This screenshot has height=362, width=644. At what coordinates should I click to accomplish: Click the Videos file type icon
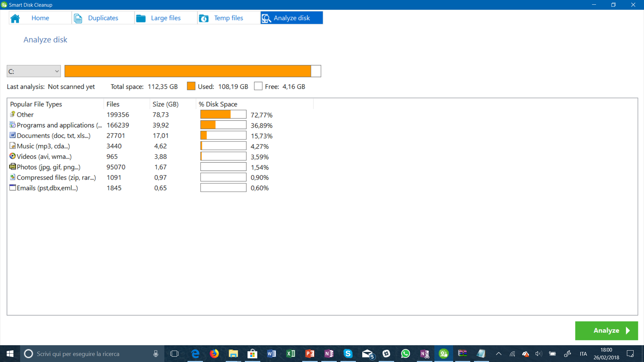pyautogui.click(x=13, y=156)
